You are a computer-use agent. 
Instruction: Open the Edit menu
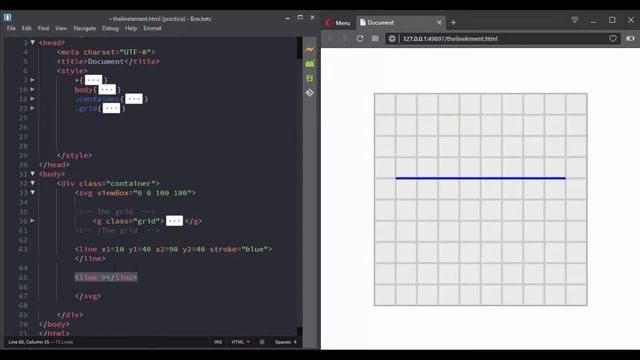point(27,28)
